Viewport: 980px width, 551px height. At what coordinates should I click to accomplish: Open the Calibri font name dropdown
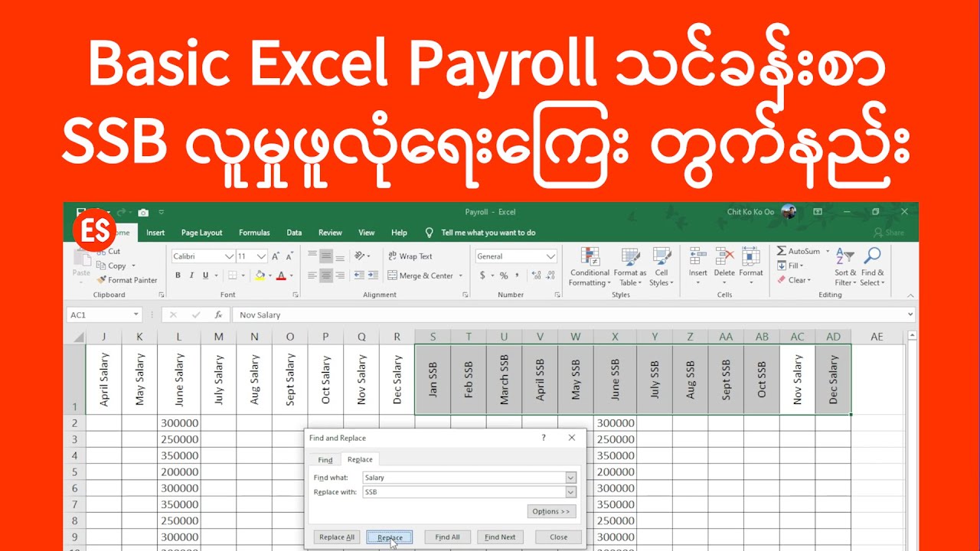(229, 256)
